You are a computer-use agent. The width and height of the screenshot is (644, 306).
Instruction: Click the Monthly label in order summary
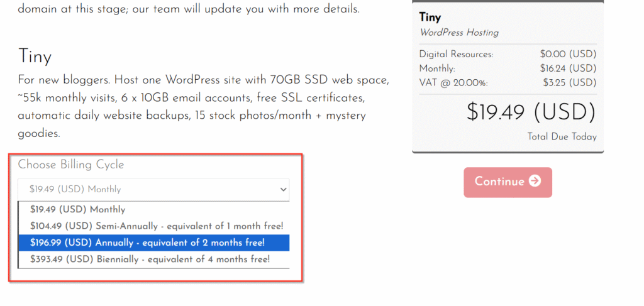coord(437,68)
